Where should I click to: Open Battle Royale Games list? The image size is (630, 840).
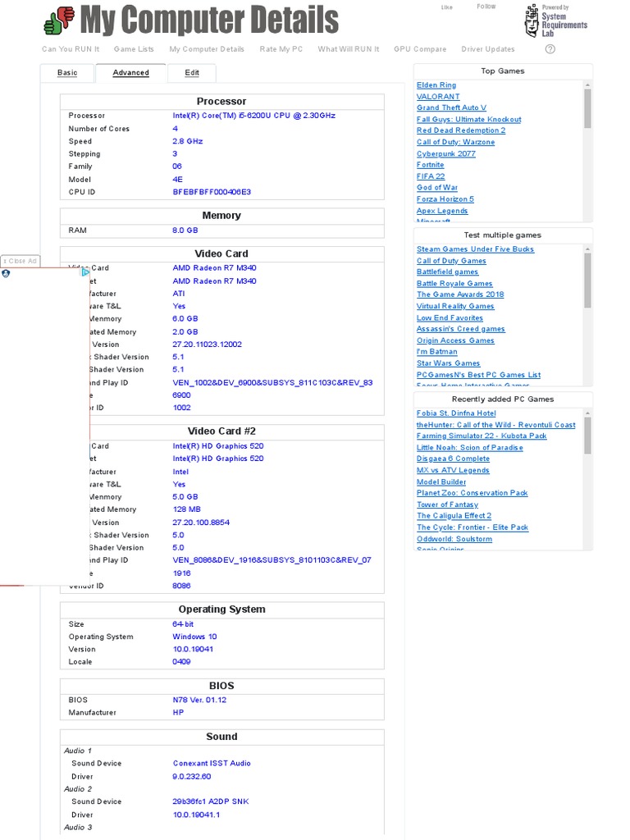coord(454,284)
